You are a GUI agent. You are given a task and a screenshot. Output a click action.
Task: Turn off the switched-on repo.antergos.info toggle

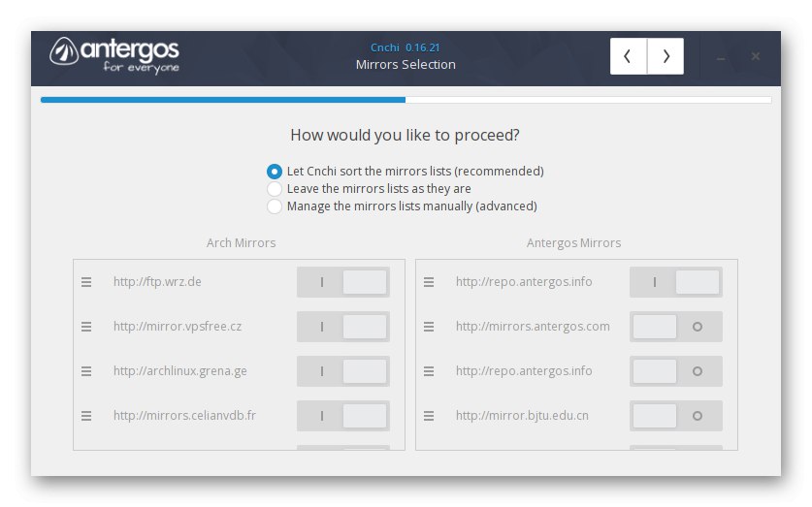pyautogui.click(x=676, y=282)
